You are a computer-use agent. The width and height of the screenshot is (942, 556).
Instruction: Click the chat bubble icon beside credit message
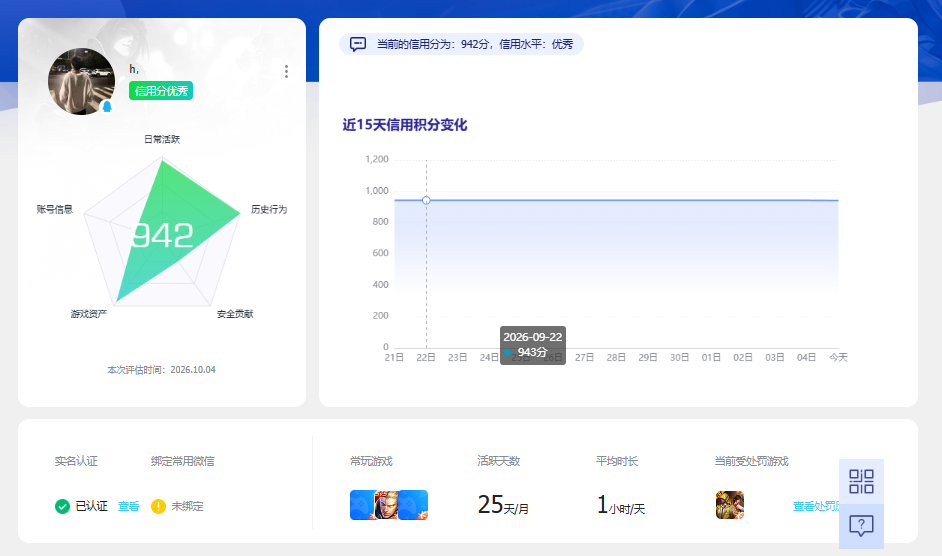(x=358, y=44)
